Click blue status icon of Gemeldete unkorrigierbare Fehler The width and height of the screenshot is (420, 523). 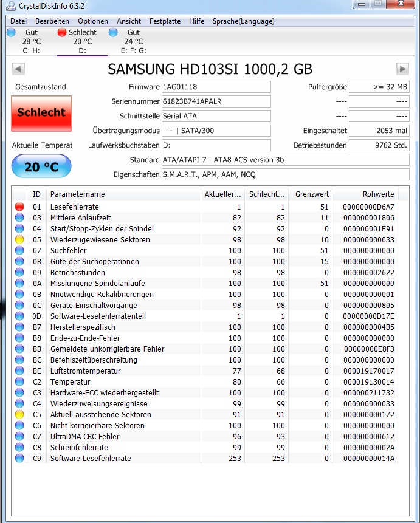click(x=19, y=349)
